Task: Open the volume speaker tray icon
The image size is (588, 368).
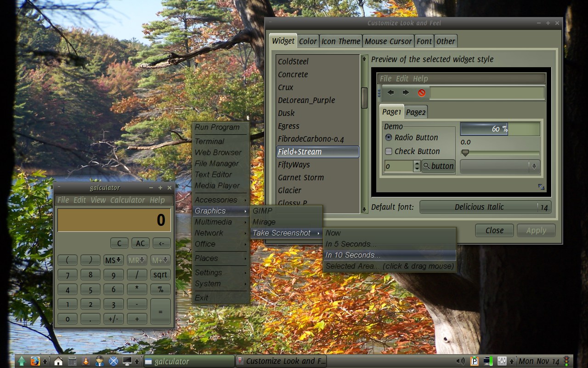Action: tap(461, 361)
